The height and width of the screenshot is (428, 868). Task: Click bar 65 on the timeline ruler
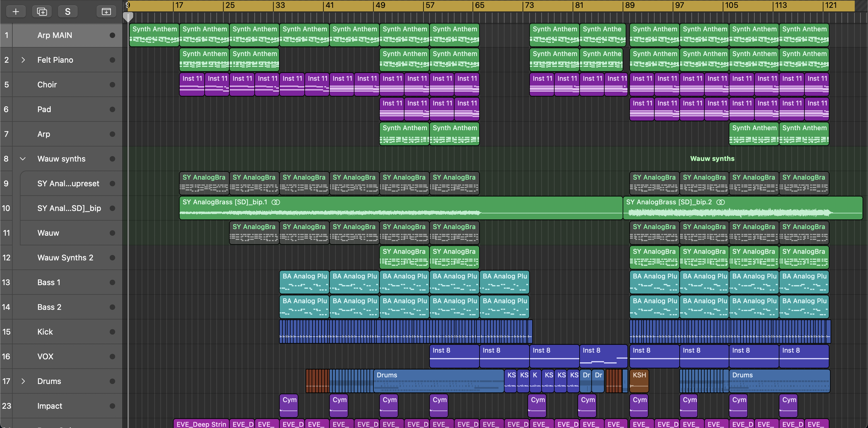(479, 5)
